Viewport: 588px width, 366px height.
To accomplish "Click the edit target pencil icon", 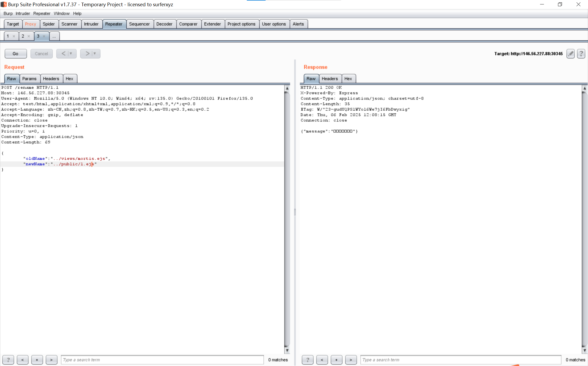I will 571,54.
